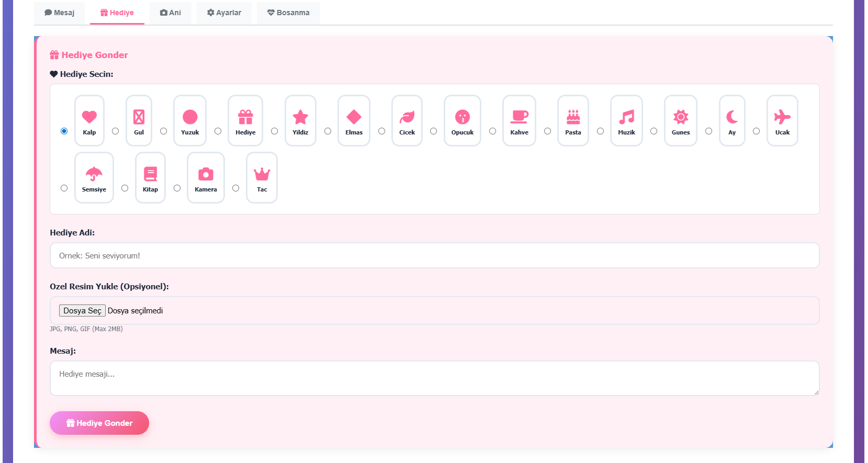Click the Dosya Seç file button

point(82,311)
